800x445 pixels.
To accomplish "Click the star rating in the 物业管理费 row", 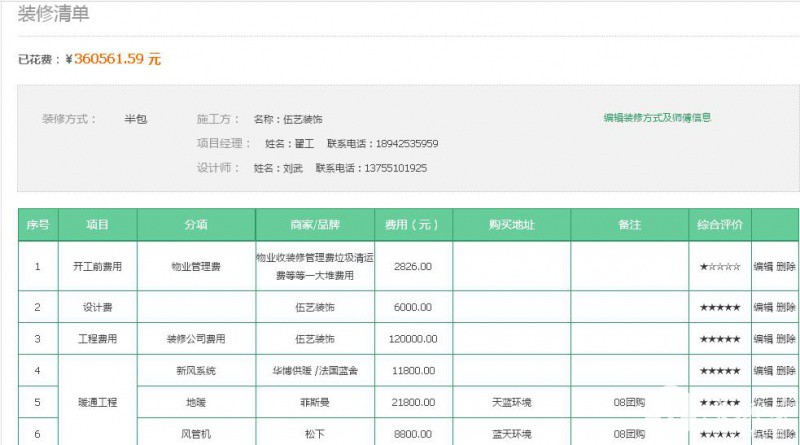I will tap(719, 267).
